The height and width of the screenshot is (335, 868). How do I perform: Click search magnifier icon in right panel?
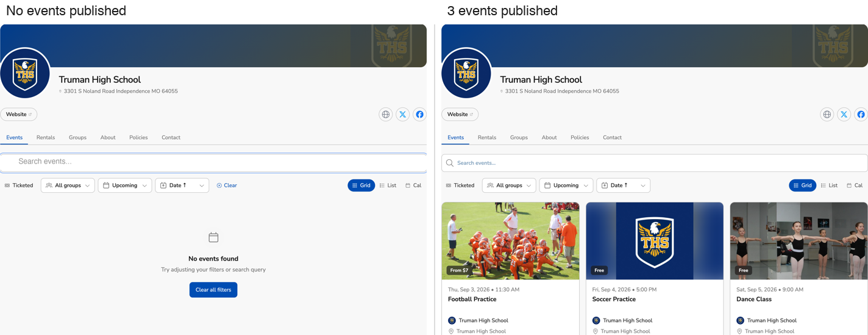coord(450,163)
